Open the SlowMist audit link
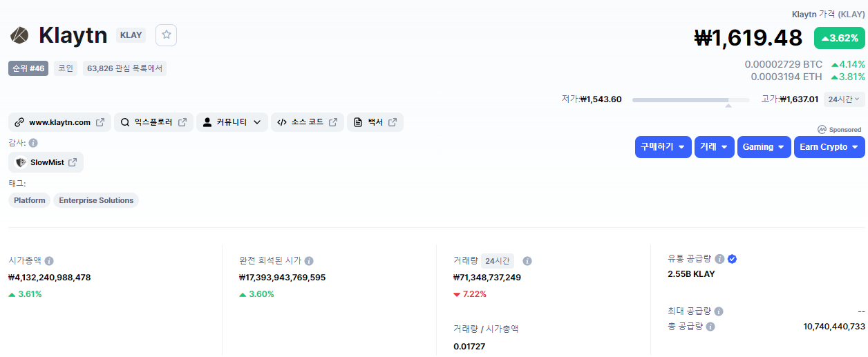The height and width of the screenshot is (357, 868). pos(46,162)
